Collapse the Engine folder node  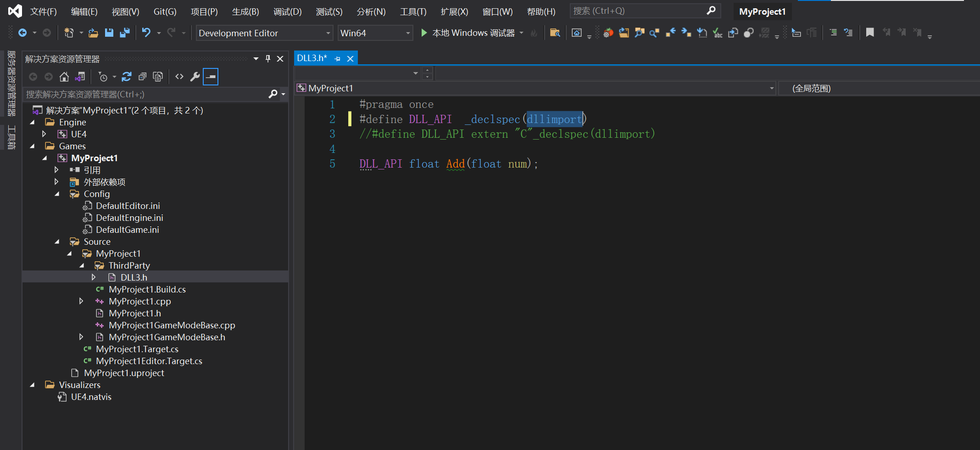coord(32,122)
